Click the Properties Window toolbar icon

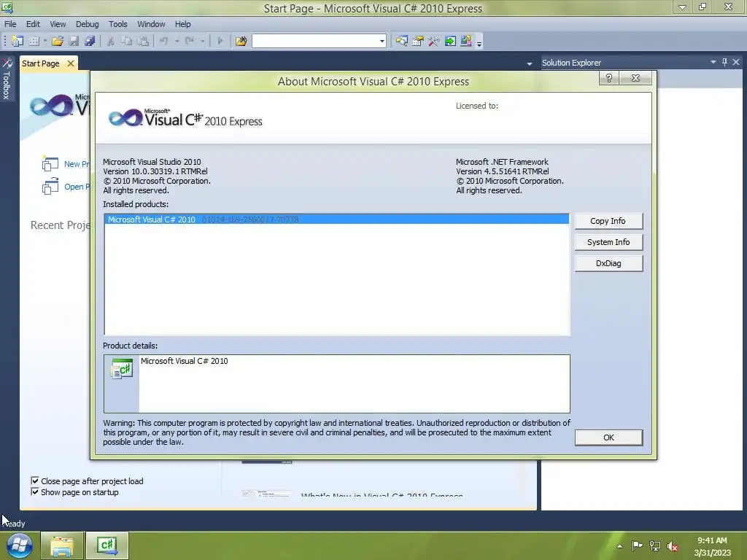pyautogui.click(x=418, y=41)
